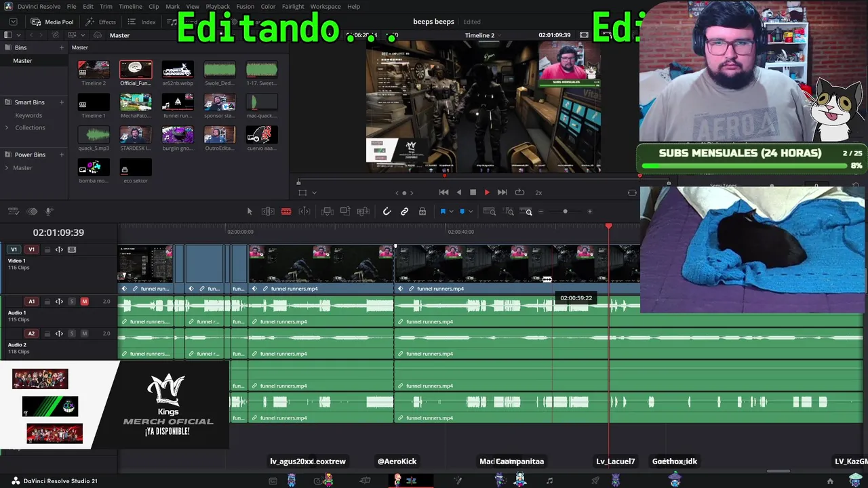This screenshot has height=488, width=868.
Task: Lock the Video 1 track
Action: [47, 249]
